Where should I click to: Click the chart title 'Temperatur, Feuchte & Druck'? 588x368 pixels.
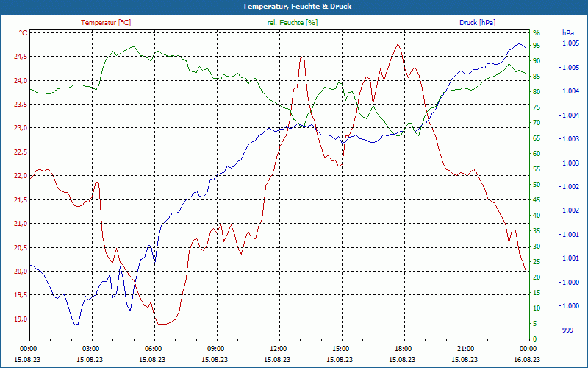point(297,7)
